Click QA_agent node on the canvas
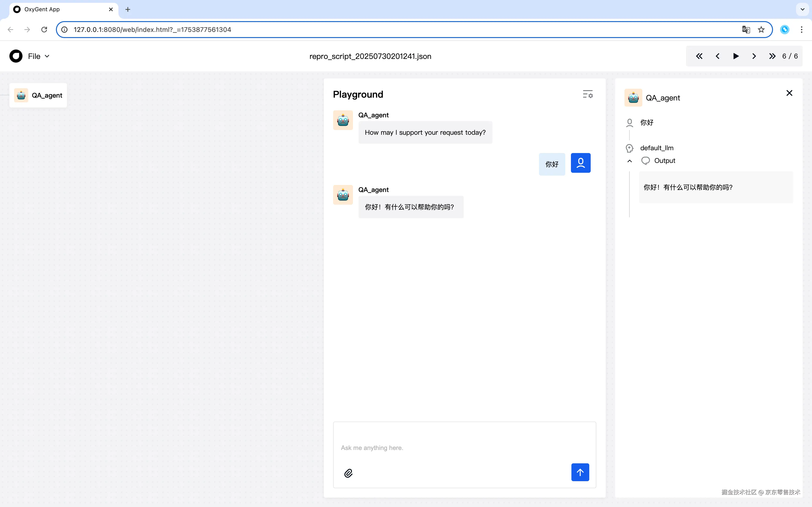812x507 pixels. [x=38, y=96]
